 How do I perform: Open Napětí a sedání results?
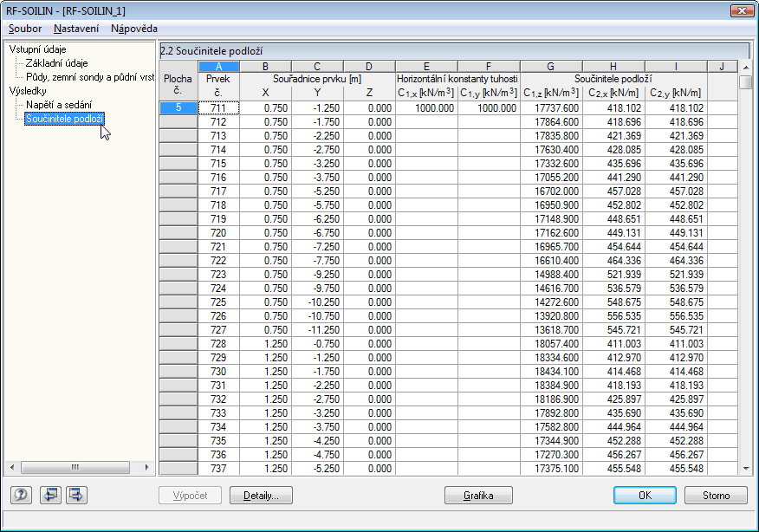coord(59,105)
